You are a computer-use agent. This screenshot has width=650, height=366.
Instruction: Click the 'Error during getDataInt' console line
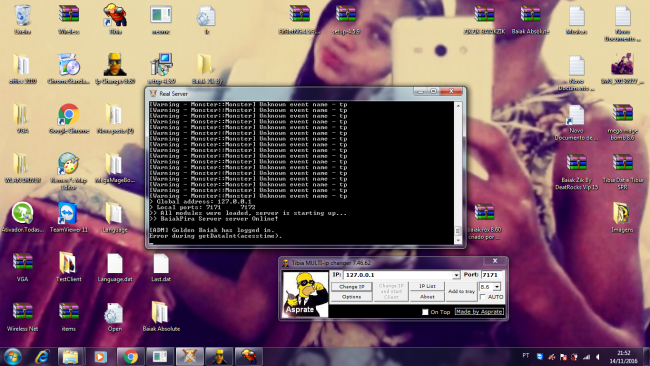216,236
